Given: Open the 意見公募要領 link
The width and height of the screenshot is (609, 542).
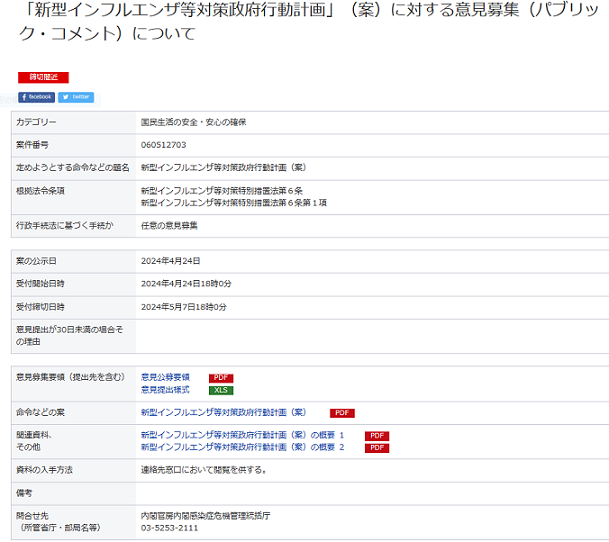Looking at the screenshot, I should tap(165, 377).
